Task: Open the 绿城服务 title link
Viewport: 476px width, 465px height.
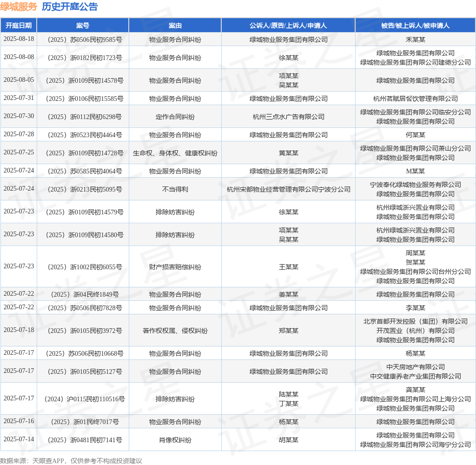Action: pyautogui.click(x=19, y=7)
